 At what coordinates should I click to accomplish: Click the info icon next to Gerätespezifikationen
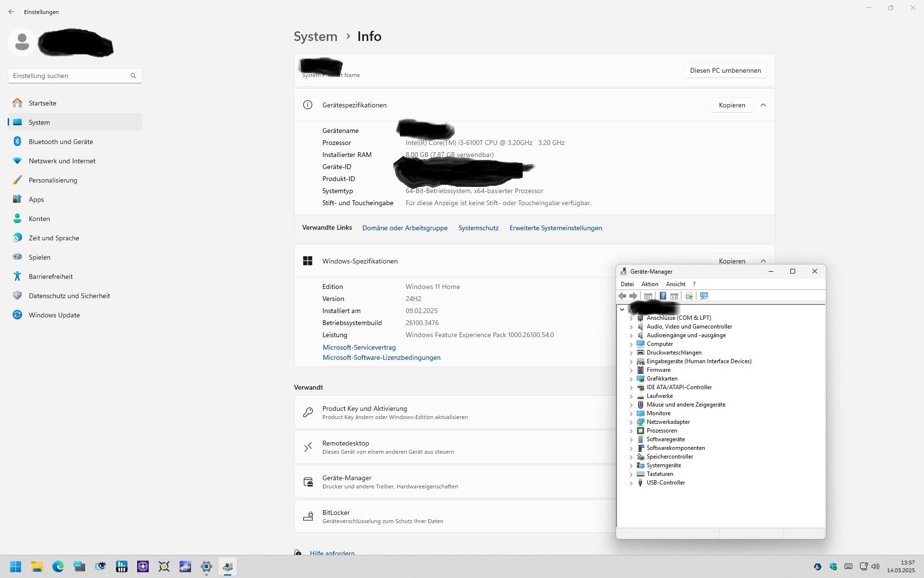pyautogui.click(x=308, y=105)
